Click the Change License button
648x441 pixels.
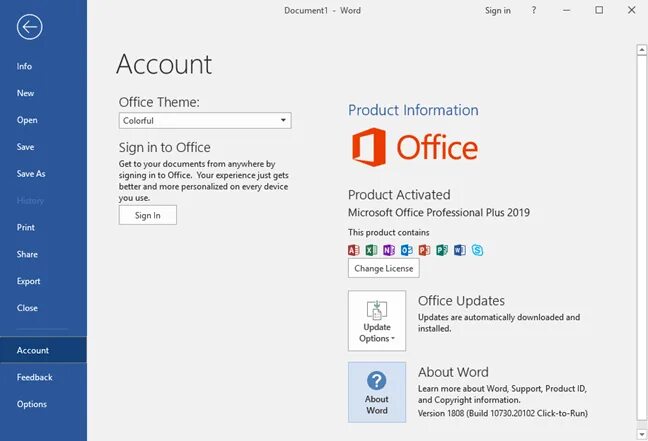click(x=384, y=268)
